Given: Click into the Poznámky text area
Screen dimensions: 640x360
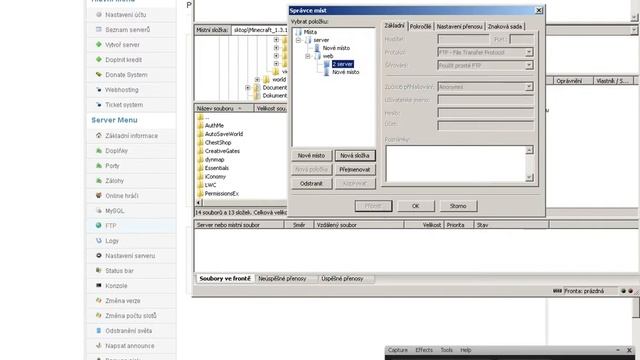Looking at the screenshot, I should coord(456,164).
